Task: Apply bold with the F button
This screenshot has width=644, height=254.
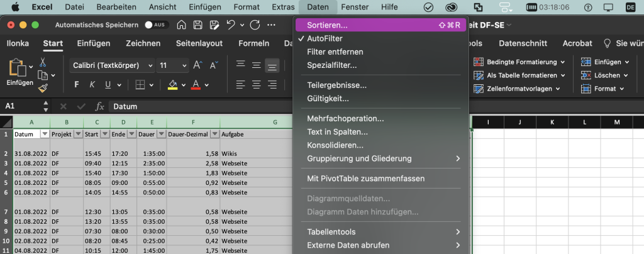Action: pos(77,85)
